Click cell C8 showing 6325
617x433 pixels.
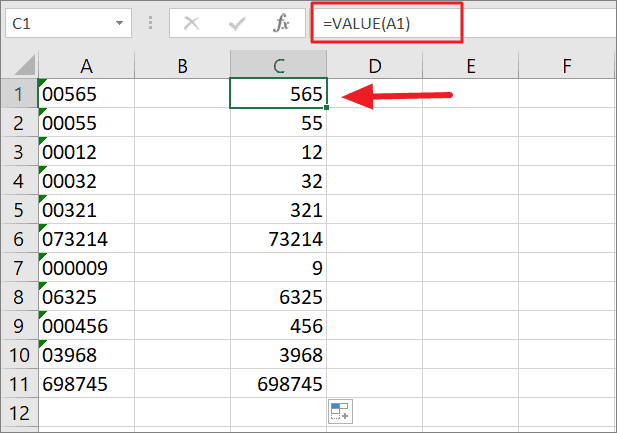pyautogui.click(x=279, y=296)
